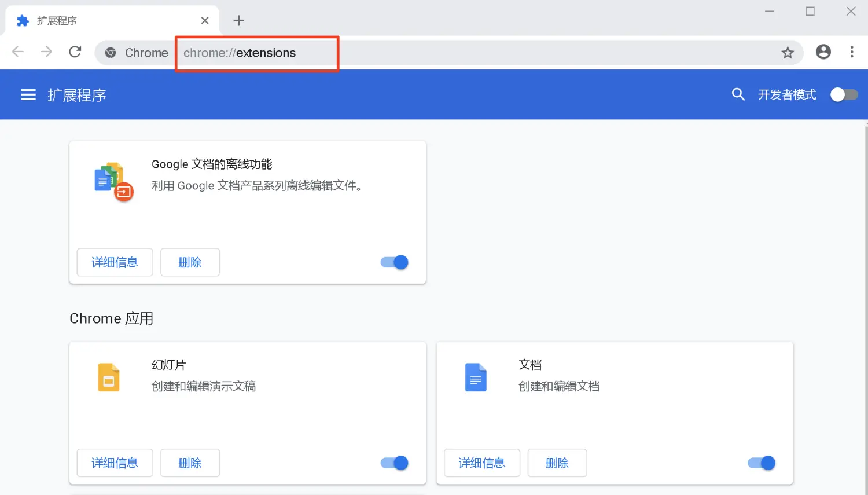Click the 幻灯片 app icon

click(109, 377)
